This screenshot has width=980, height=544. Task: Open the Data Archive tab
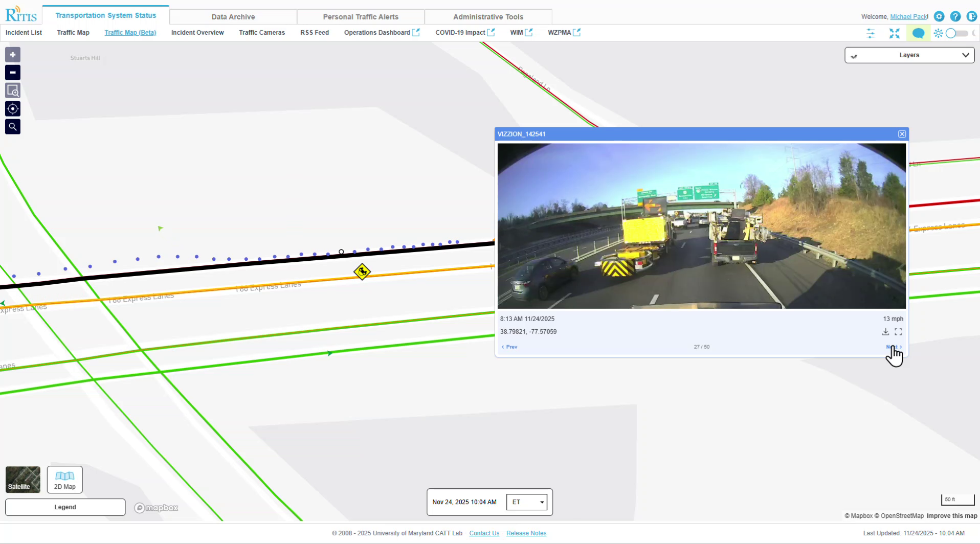point(233,17)
